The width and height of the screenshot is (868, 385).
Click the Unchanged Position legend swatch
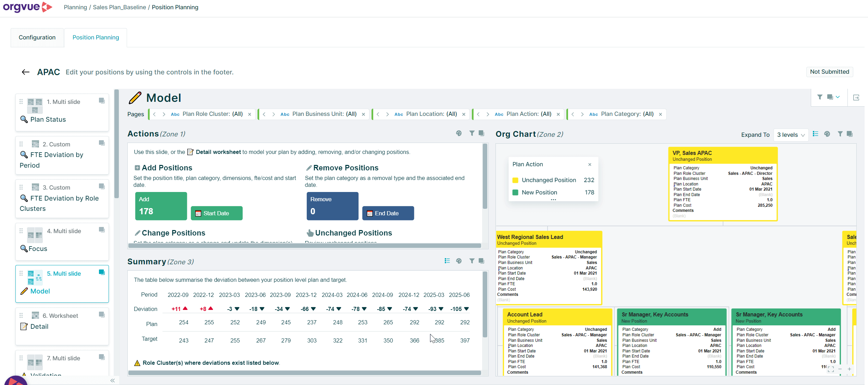pos(515,180)
